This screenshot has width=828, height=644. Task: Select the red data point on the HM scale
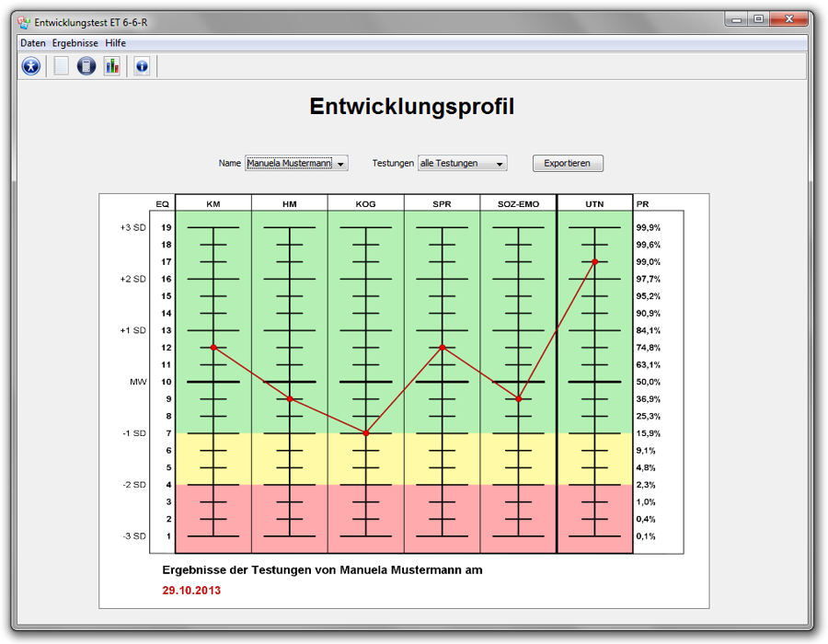coord(290,399)
